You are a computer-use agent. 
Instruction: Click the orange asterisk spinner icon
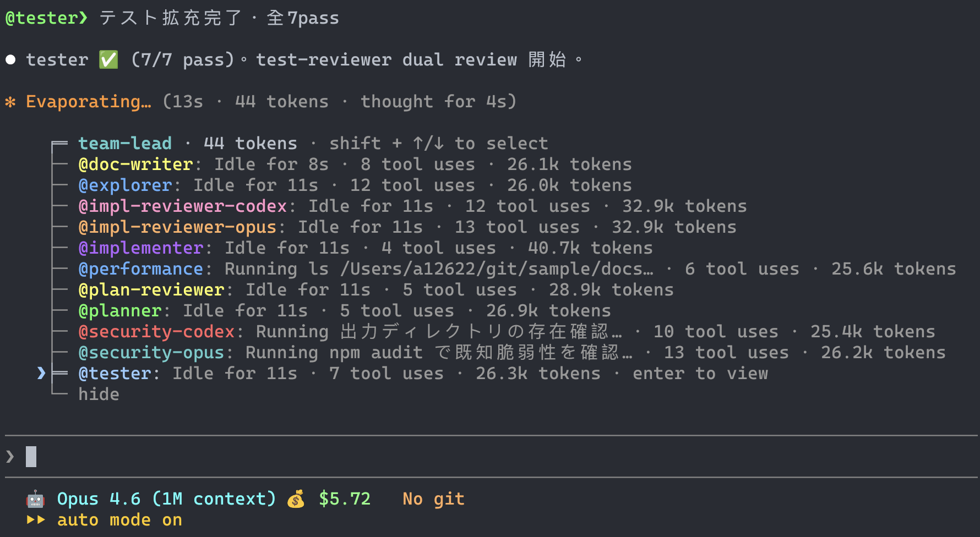[10, 102]
